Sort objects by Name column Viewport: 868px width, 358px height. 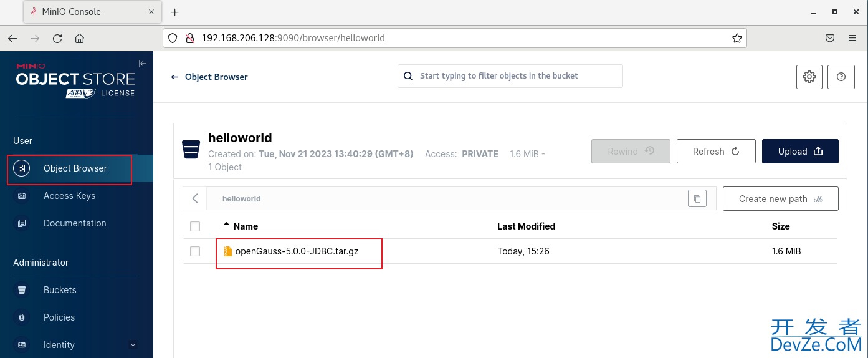246,226
